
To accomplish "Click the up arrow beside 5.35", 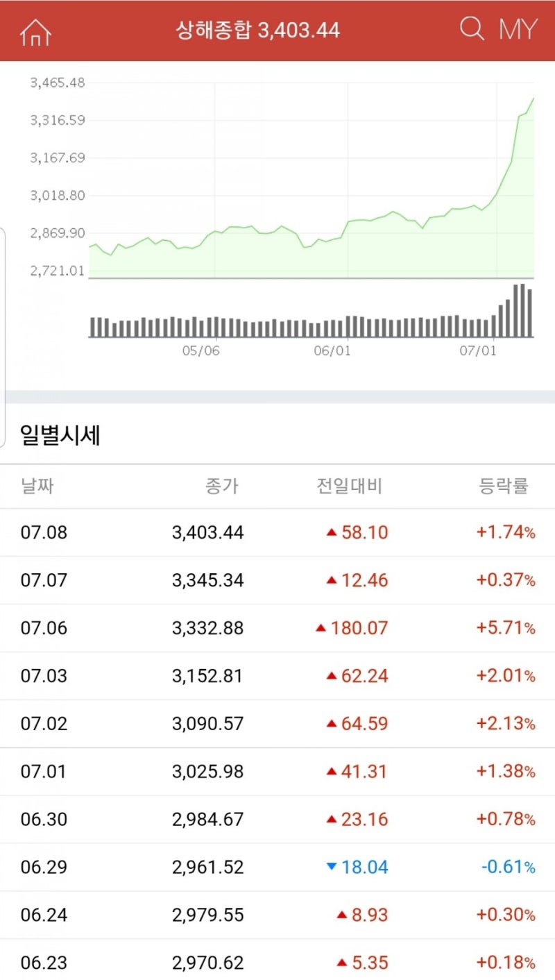I will point(341,963).
